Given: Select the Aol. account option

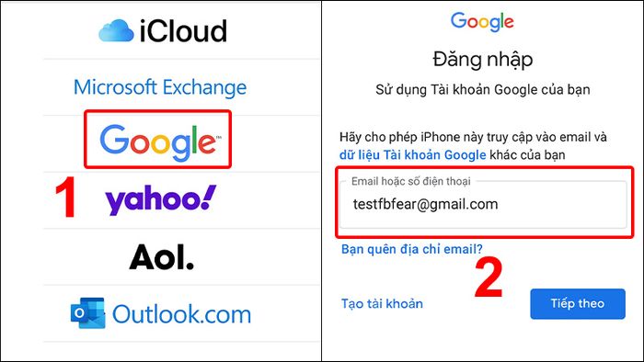Looking at the screenshot, I should pyautogui.click(x=161, y=257).
